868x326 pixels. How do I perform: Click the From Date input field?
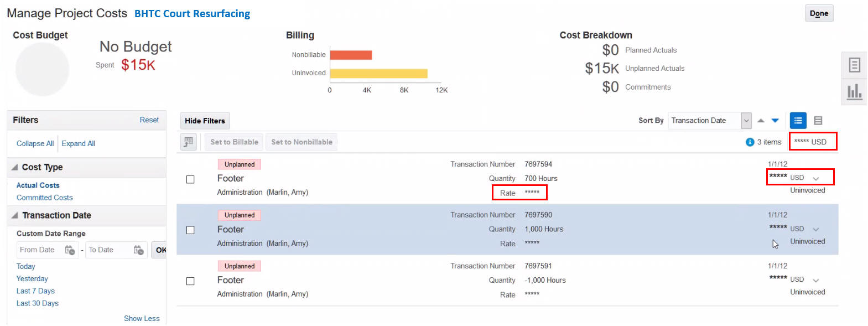(x=40, y=250)
